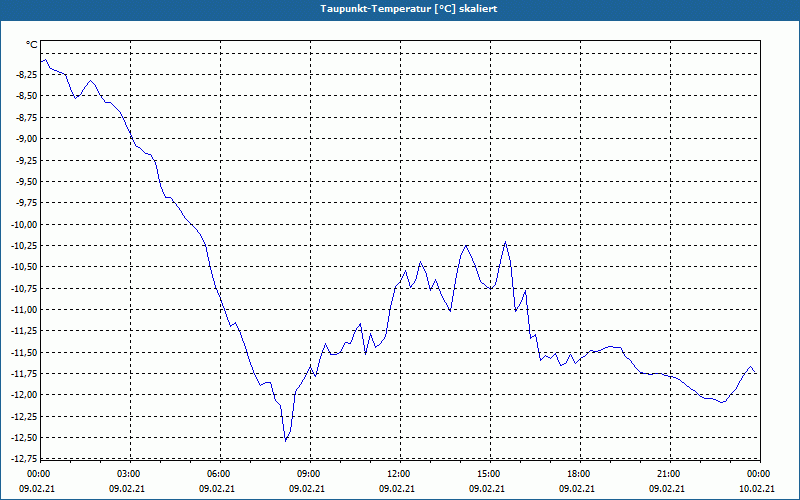Click the -12,75 y-axis label
The width and height of the screenshot is (800, 500).
[26, 459]
